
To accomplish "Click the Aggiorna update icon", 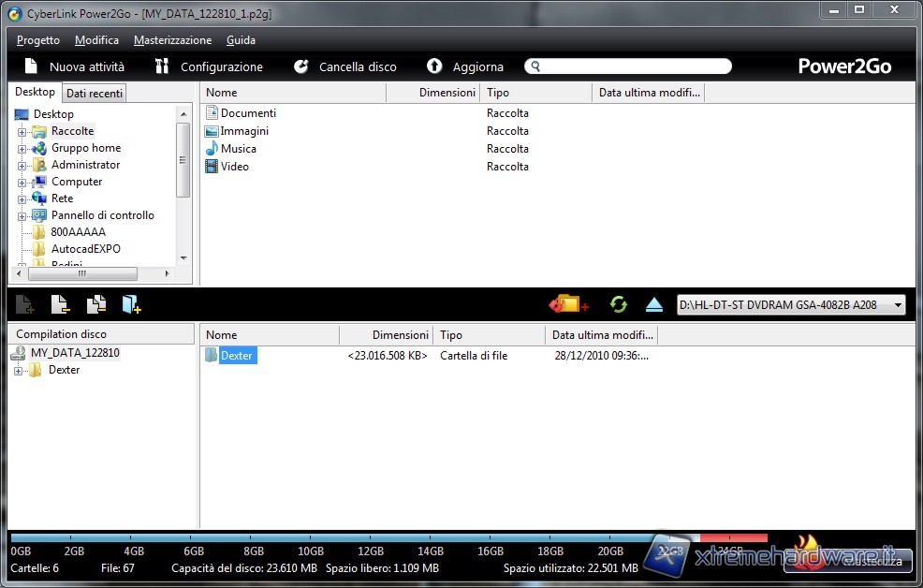I will [x=434, y=66].
